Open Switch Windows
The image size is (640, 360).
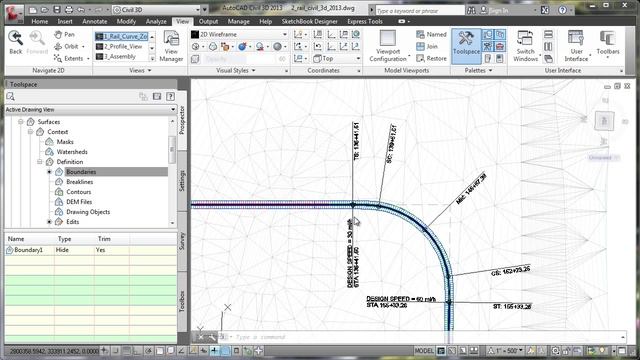[525, 46]
